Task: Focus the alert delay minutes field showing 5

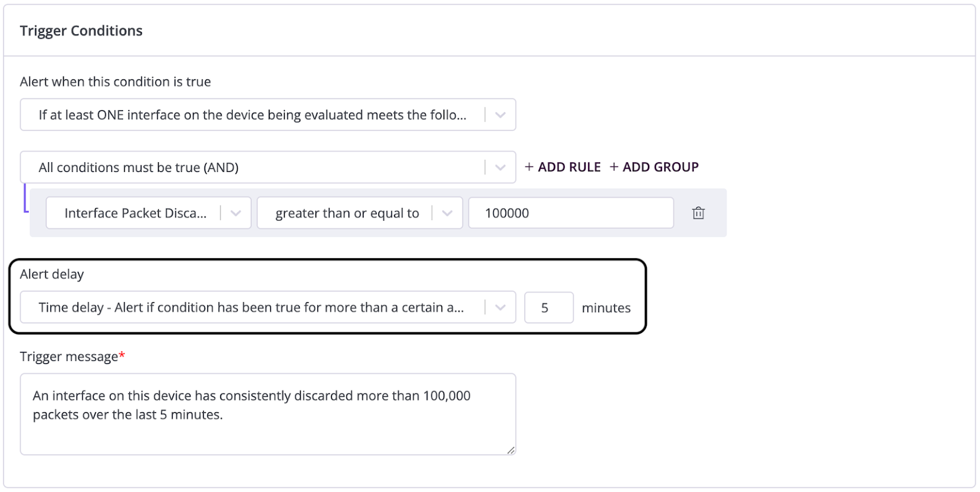Action: pos(548,307)
